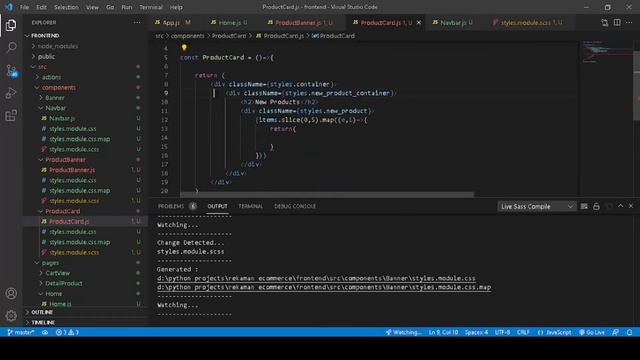Expand the actions folder

click(x=85, y=77)
